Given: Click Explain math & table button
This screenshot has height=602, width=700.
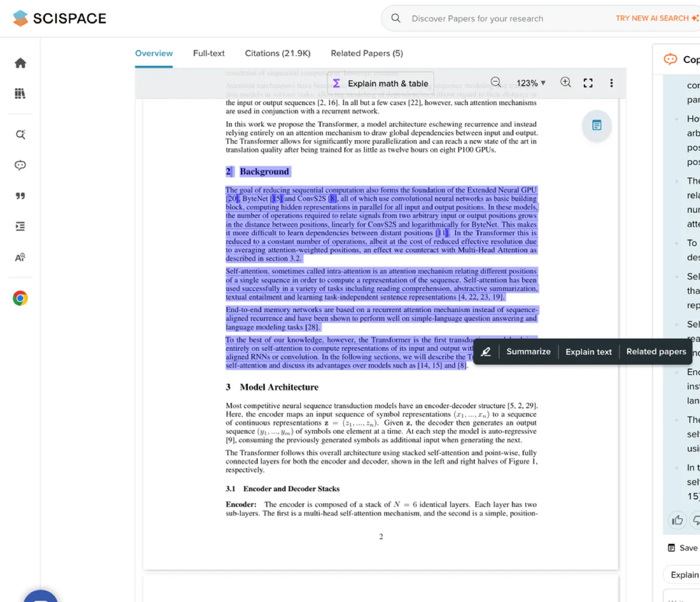Looking at the screenshot, I should 380,83.
